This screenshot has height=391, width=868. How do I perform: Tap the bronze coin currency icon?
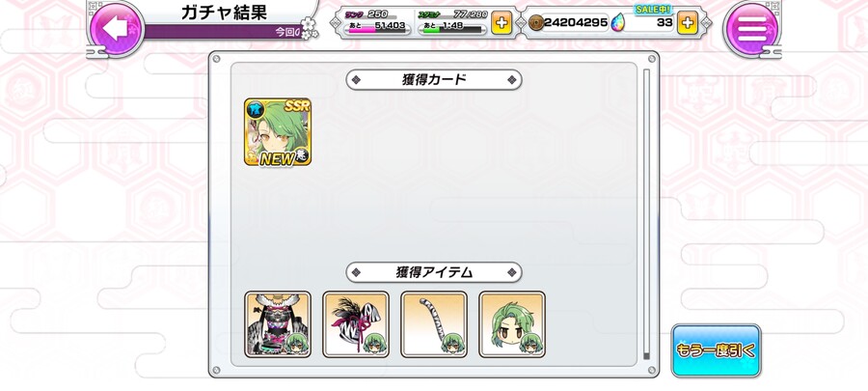pos(536,23)
